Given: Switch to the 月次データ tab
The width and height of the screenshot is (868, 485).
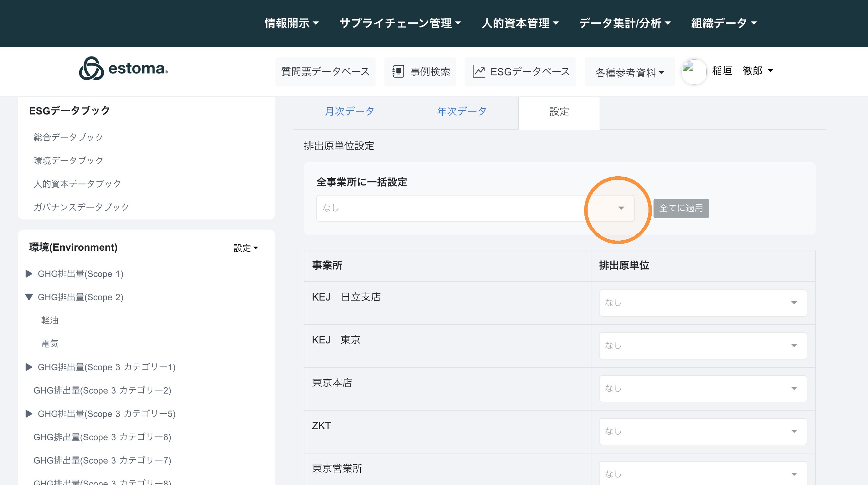Looking at the screenshot, I should click(x=349, y=111).
